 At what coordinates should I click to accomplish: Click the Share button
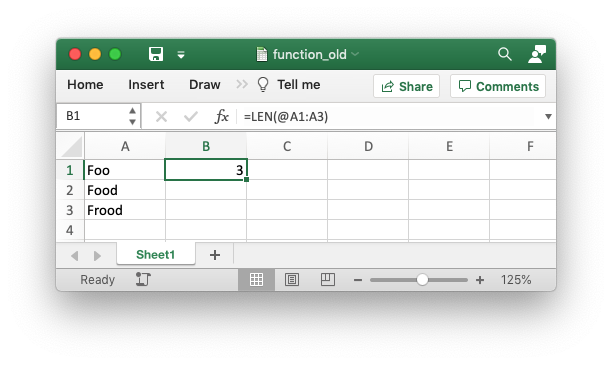(x=406, y=86)
